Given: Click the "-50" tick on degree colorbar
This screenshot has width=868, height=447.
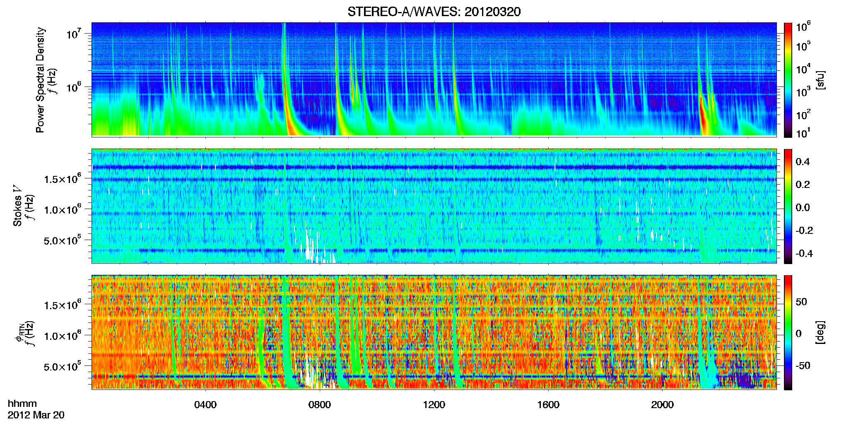Looking at the screenshot, I should coord(803,366).
